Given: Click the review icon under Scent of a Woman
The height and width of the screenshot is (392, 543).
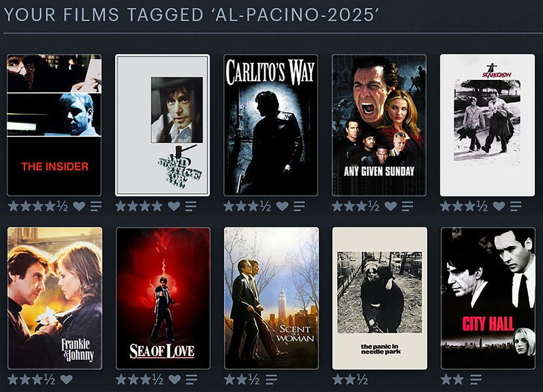Looking at the screenshot, I should 271,380.
